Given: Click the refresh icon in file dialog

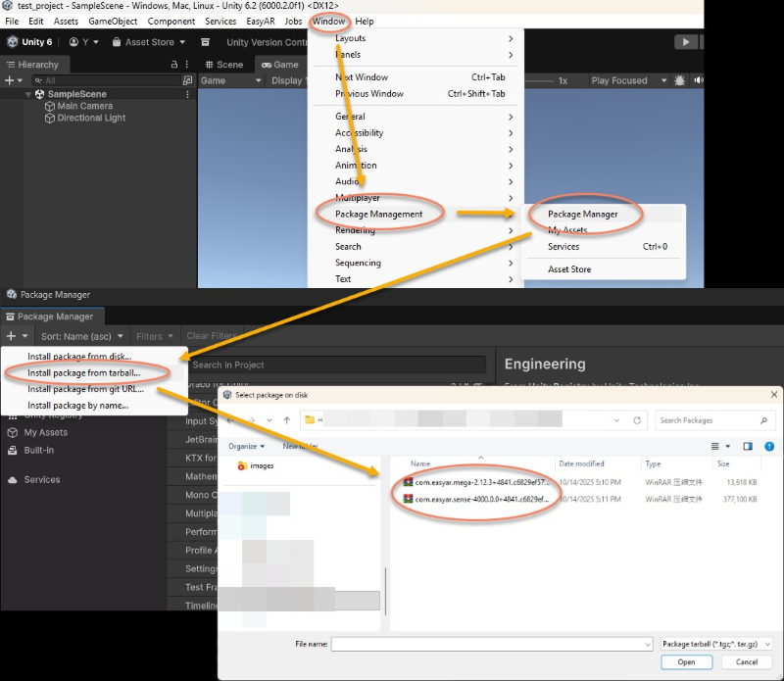Looking at the screenshot, I should click(x=638, y=420).
